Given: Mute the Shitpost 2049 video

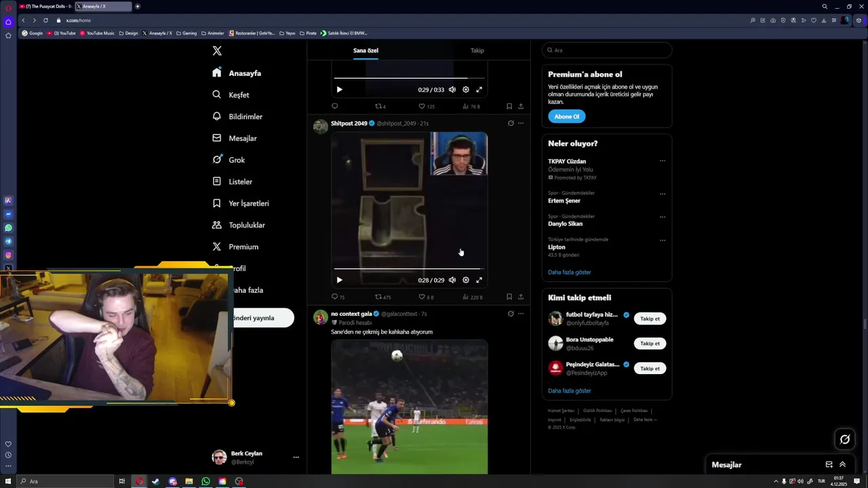Looking at the screenshot, I should coord(452,280).
